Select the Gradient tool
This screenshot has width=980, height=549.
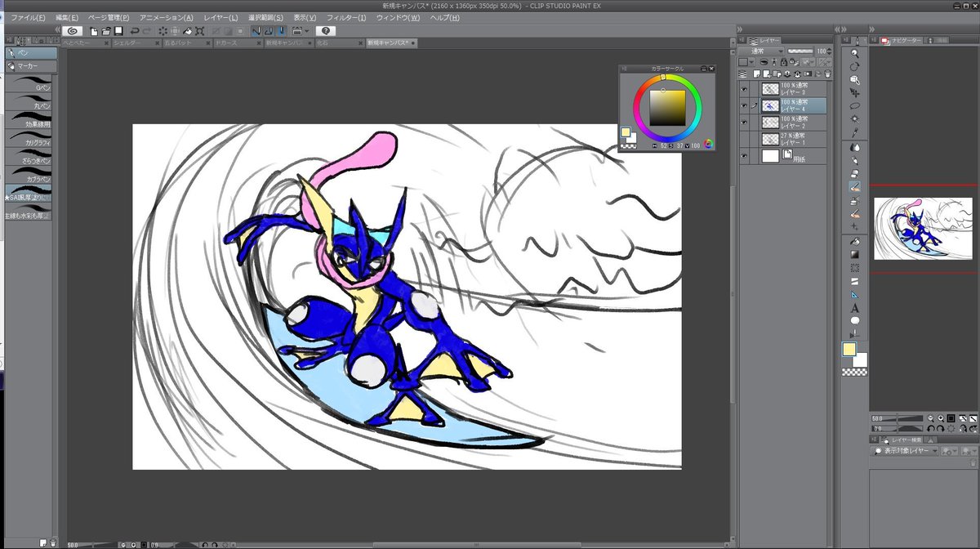click(x=855, y=255)
